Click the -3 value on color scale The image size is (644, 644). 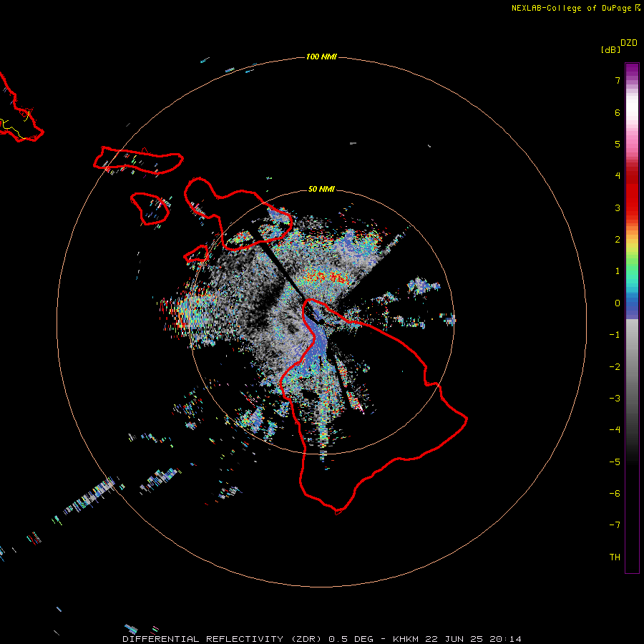[x=615, y=399]
